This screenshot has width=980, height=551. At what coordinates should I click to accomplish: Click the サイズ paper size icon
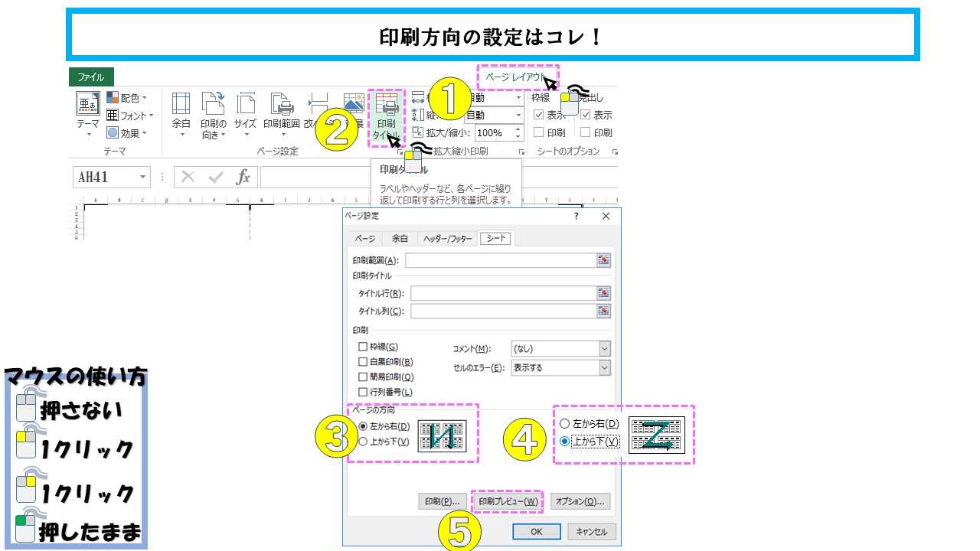(246, 104)
